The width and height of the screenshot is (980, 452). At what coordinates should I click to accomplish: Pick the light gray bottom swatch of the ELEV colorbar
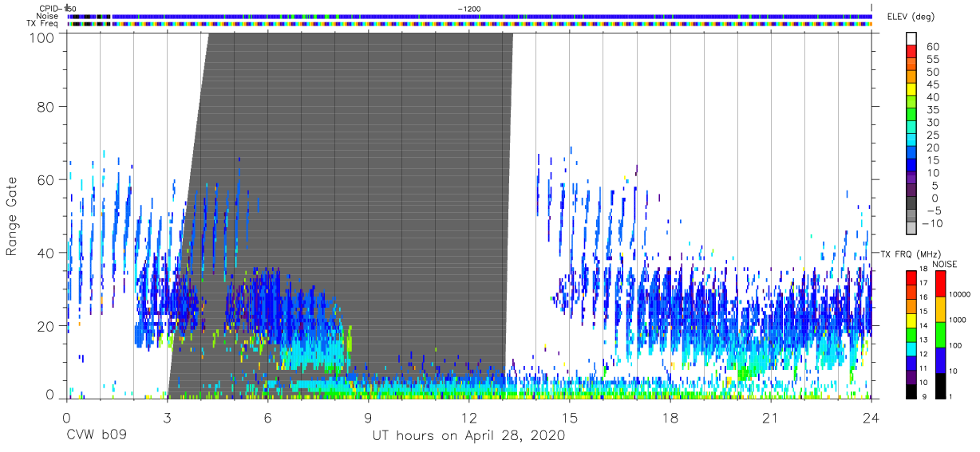click(x=911, y=229)
